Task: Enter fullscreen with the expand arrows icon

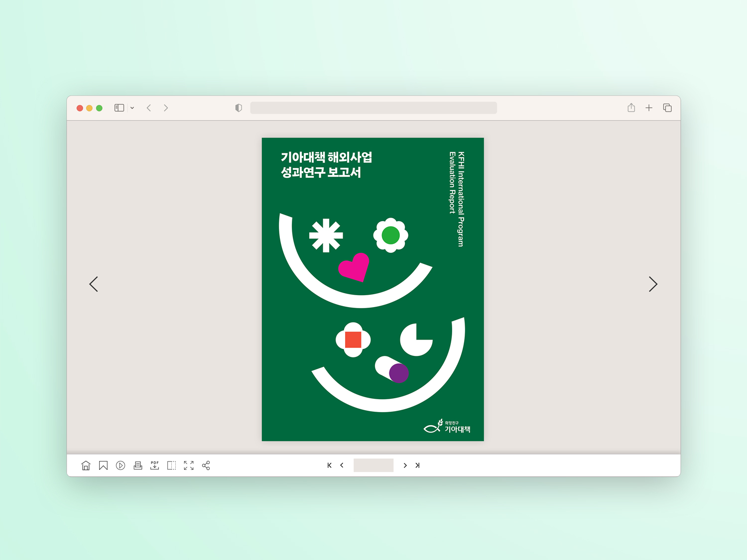Action: (189, 465)
